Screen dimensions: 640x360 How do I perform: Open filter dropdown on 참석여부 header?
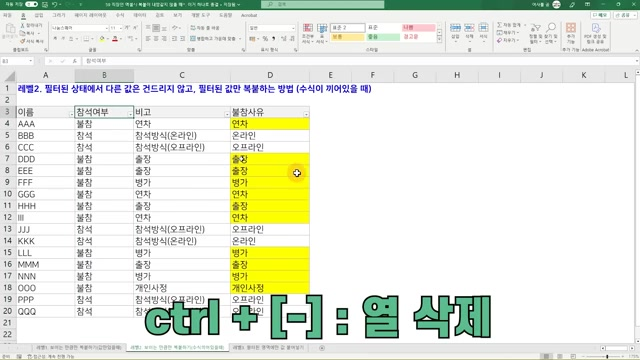(x=130, y=115)
